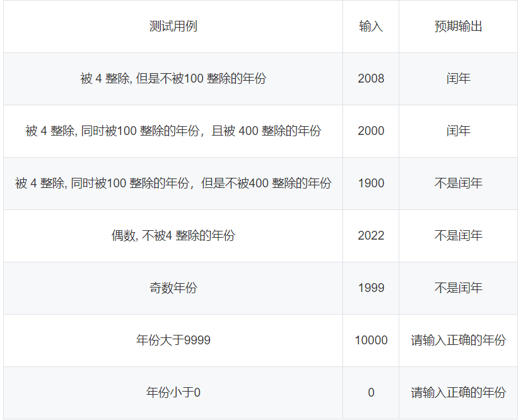Click the input value 1999
This screenshot has height=420, width=521.
pos(371,288)
